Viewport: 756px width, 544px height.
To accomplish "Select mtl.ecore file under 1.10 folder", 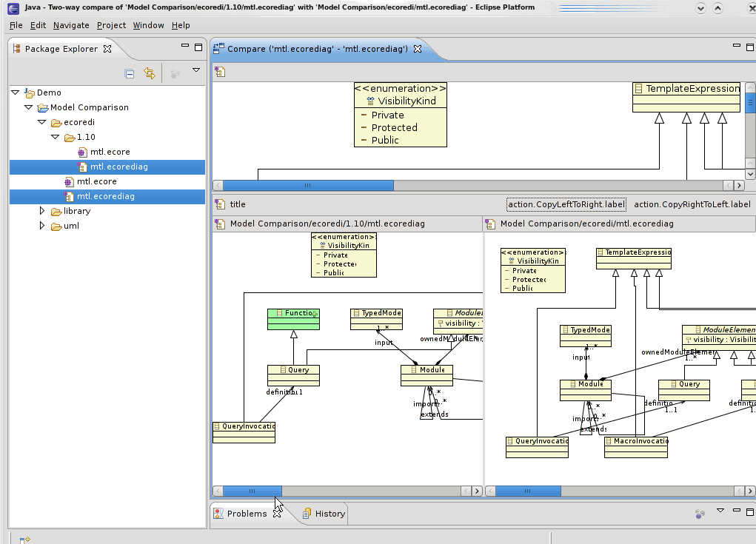I will tap(110, 152).
